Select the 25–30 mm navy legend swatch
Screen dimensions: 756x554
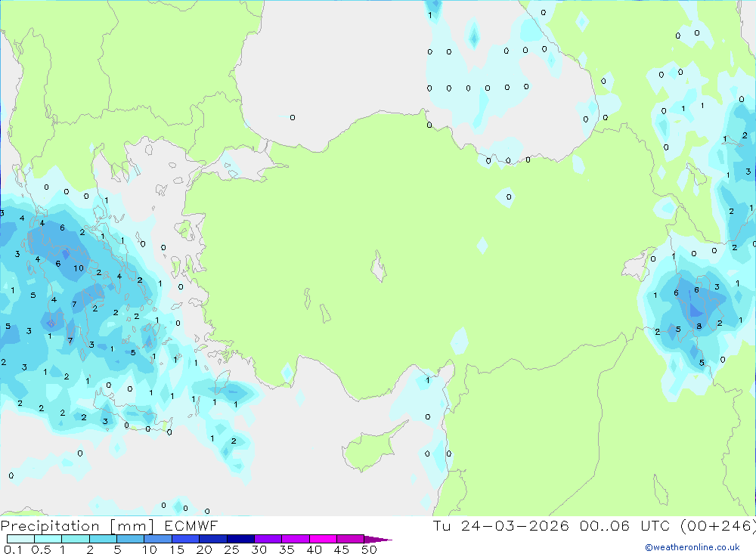click(x=240, y=539)
